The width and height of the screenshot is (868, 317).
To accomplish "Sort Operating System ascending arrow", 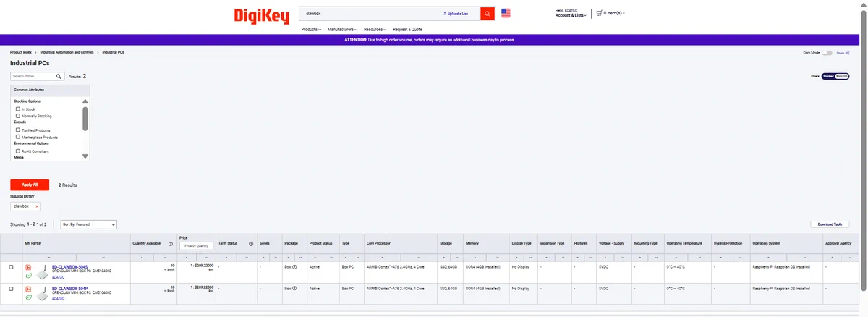I will pyautogui.click(x=767, y=258).
